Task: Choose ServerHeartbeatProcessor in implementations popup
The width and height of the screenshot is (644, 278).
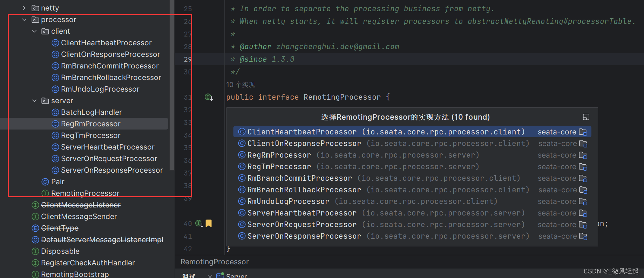Action: pyautogui.click(x=412, y=213)
